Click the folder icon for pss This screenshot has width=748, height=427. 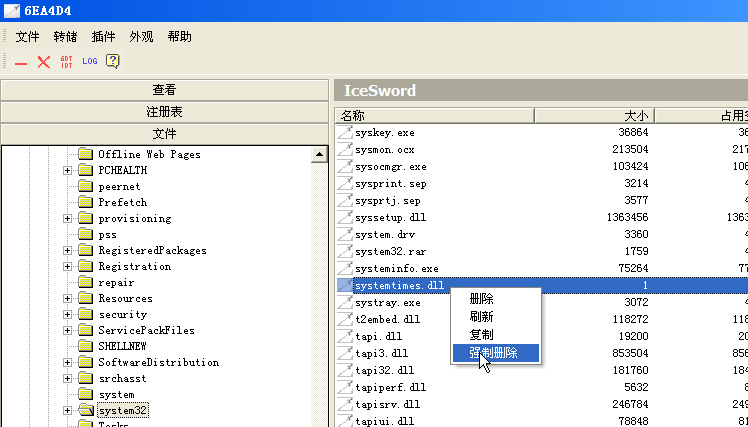pos(85,234)
